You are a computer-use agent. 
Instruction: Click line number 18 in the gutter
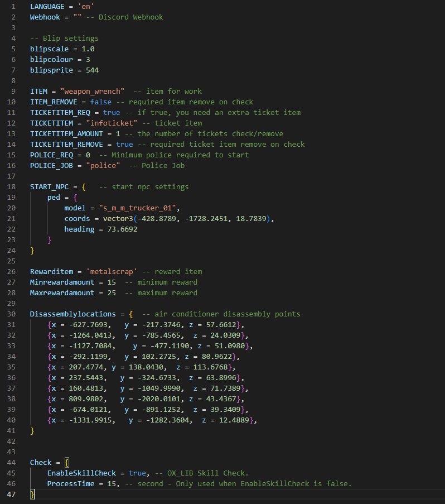11,187
